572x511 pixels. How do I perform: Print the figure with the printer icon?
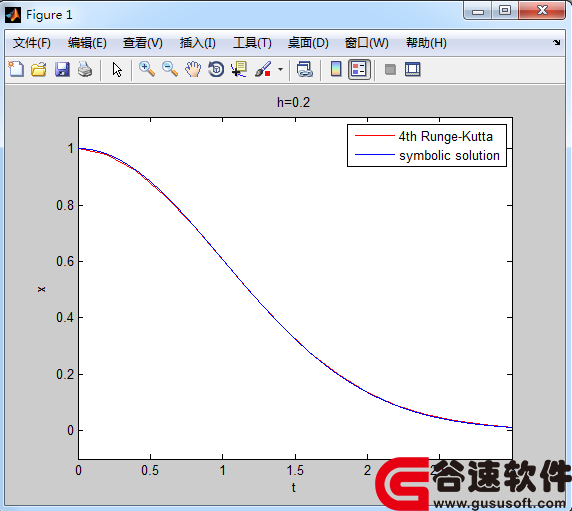tap(85, 69)
